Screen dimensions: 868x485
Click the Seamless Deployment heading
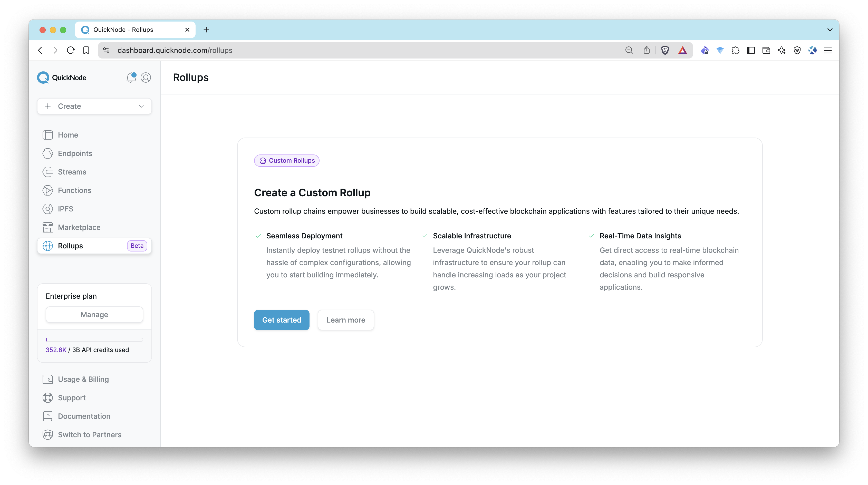coord(304,236)
